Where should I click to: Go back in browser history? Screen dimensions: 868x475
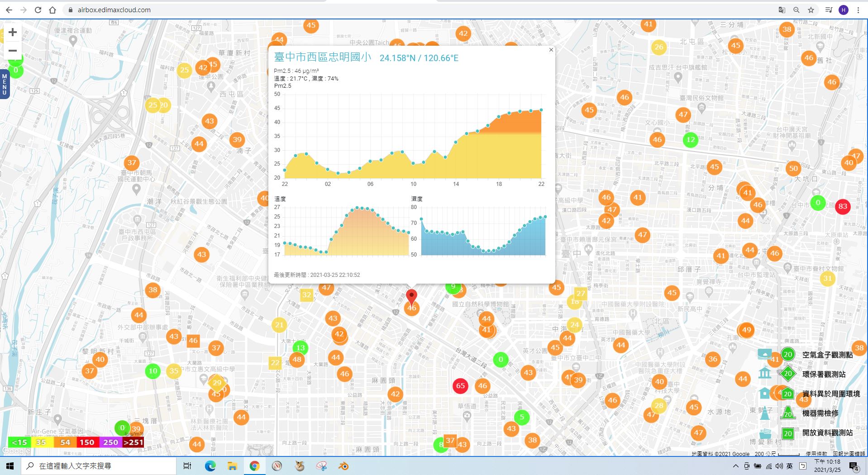pyautogui.click(x=9, y=10)
